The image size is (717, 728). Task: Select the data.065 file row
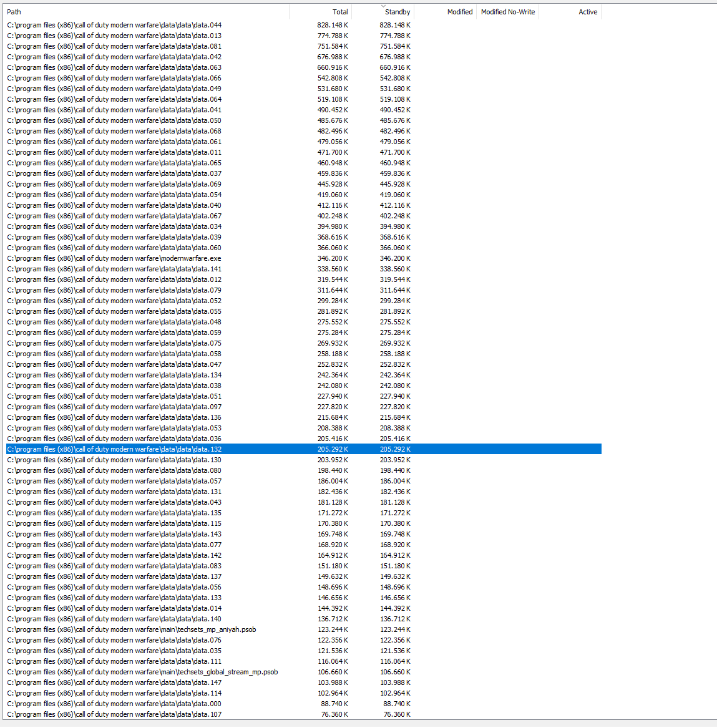click(304, 163)
